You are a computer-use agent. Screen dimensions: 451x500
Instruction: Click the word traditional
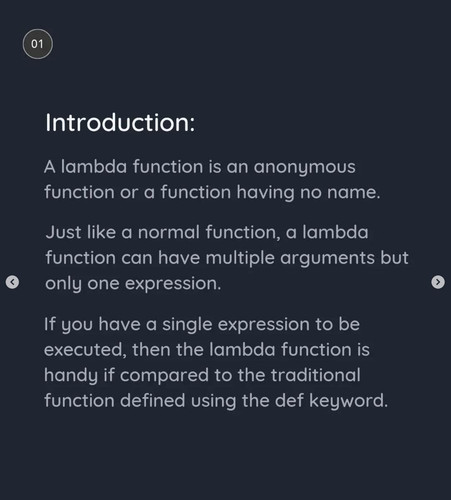[316, 375]
